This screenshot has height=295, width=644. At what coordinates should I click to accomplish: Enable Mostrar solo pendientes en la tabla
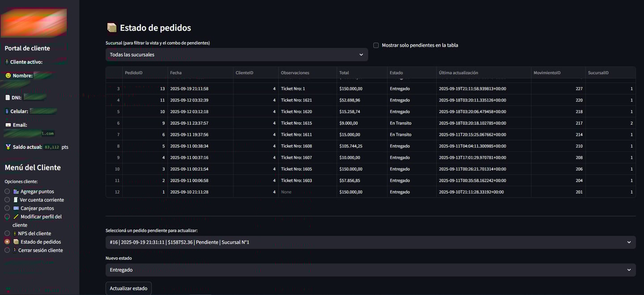376,45
